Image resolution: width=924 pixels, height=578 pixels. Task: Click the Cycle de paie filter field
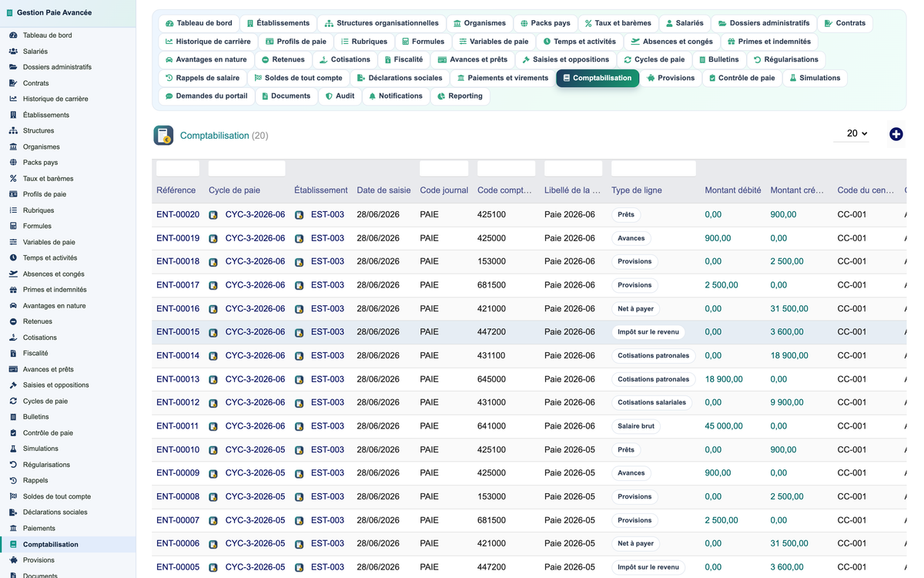(x=246, y=169)
